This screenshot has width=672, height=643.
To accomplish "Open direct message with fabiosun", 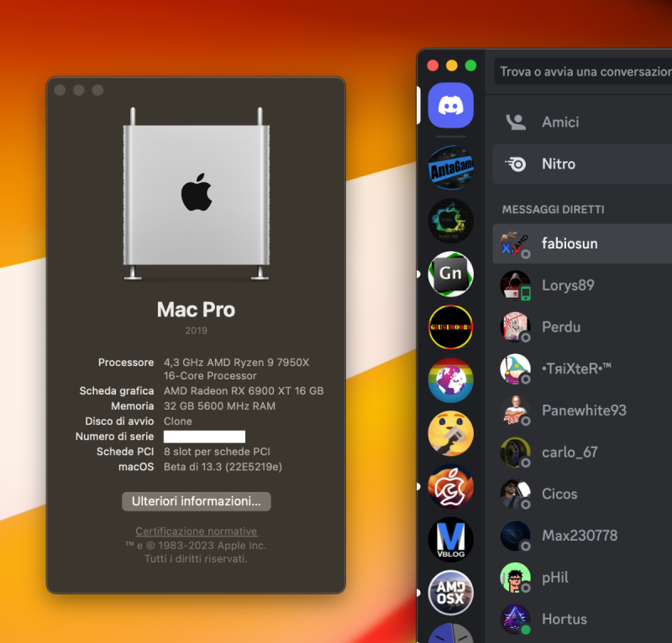I will click(582, 243).
